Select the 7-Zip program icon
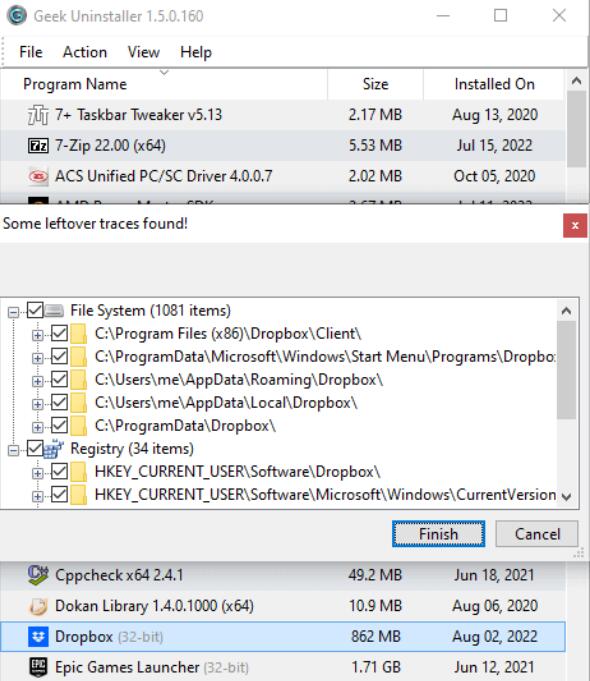 [x=38, y=145]
